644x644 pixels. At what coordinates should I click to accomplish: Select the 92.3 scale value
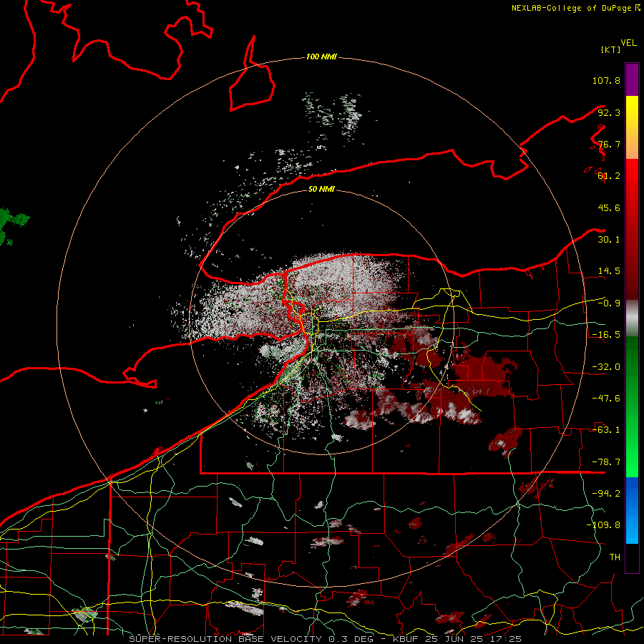(609, 112)
